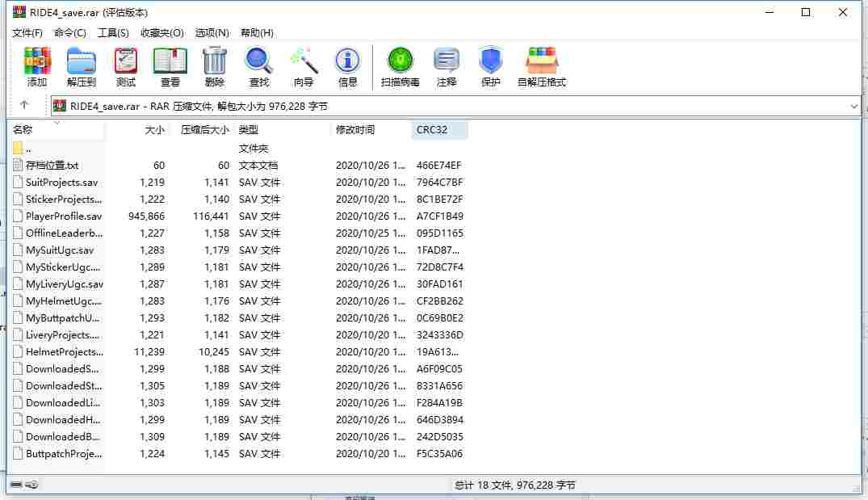Click size value 945,866

(x=147, y=216)
